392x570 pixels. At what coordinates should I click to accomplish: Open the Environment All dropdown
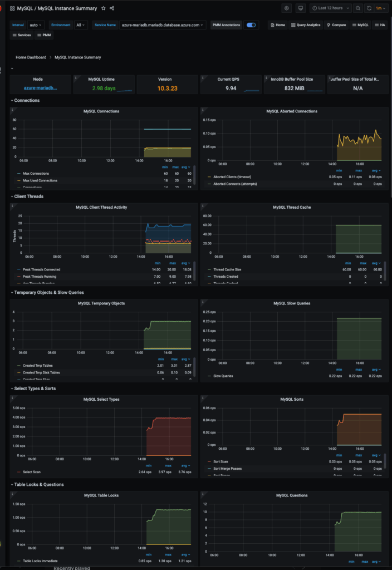81,25
